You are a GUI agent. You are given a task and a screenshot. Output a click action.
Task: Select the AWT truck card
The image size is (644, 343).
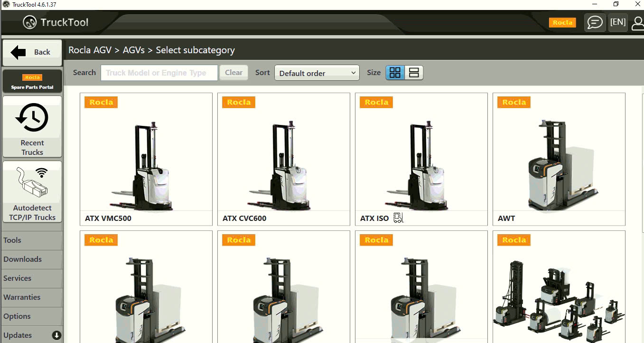(x=559, y=159)
